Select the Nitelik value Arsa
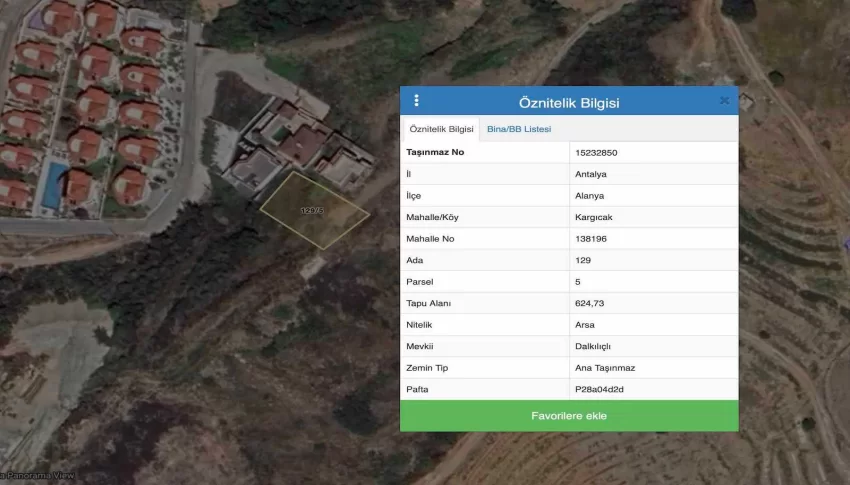Image resolution: width=850 pixels, height=485 pixels. [x=585, y=325]
